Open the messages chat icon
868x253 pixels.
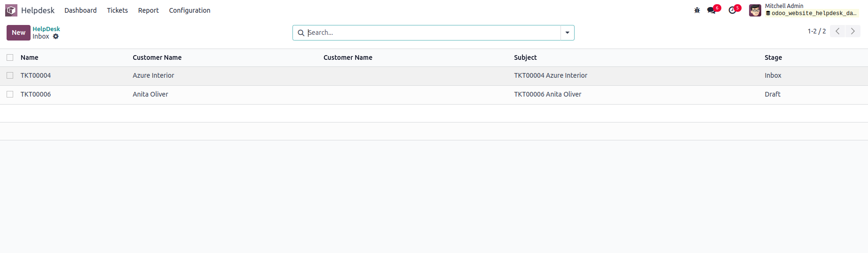click(x=711, y=10)
